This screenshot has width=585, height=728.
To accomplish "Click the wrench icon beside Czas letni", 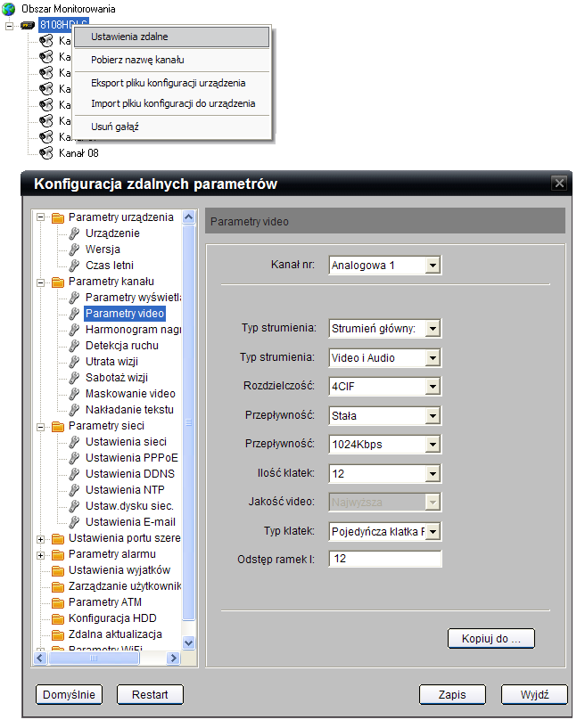I will [x=74, y=266].
